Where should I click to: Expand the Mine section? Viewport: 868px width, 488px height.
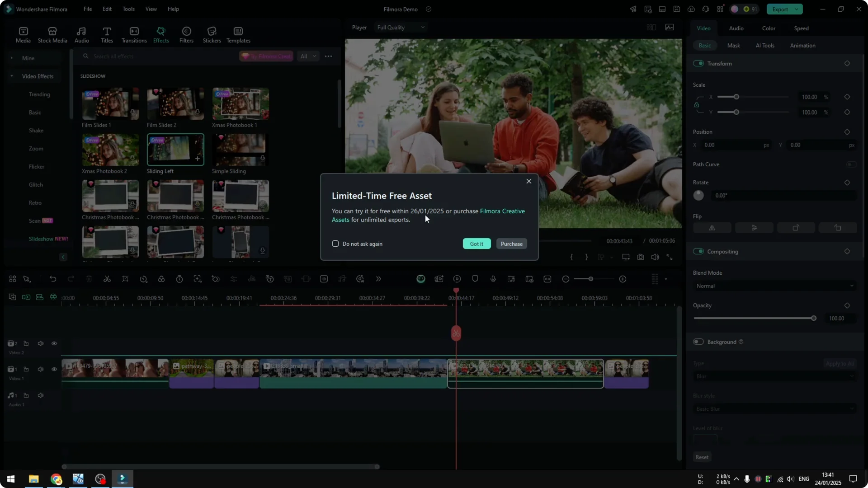tap(12, 58)
